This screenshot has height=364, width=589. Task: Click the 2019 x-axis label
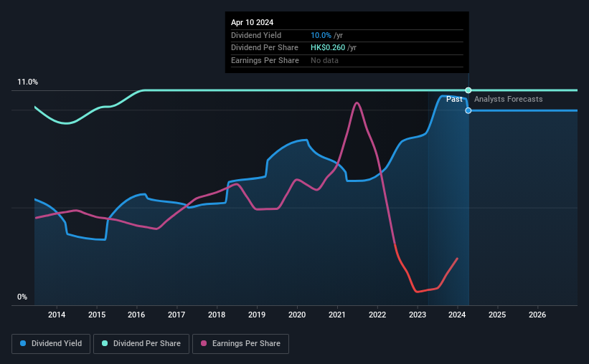(257, 315)
